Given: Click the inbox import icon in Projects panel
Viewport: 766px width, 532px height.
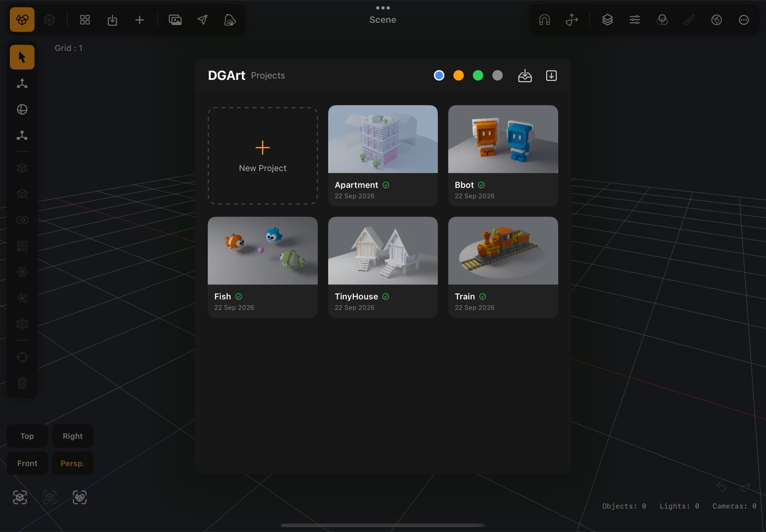Looking at the screenshot, I should pos(525,75).
